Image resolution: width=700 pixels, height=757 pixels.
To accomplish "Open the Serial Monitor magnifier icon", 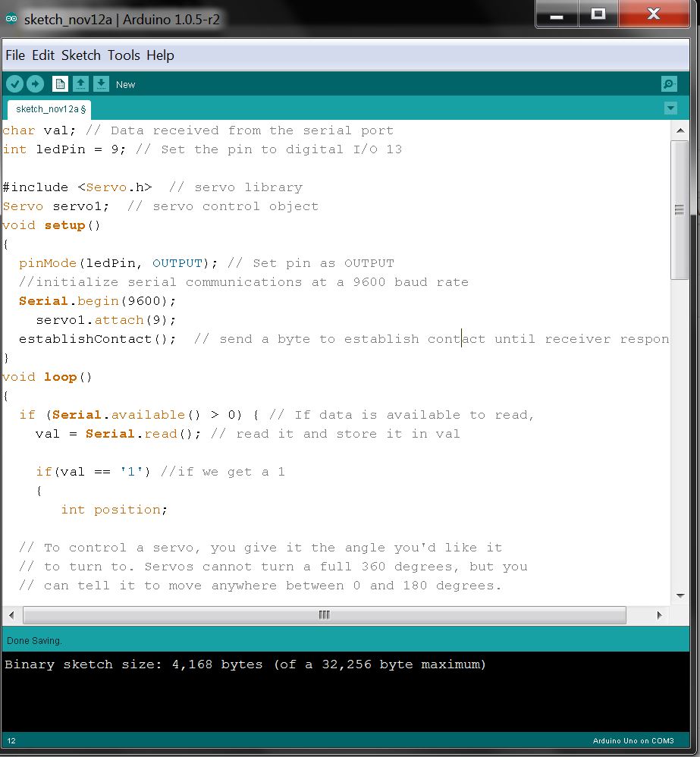I will (669, 84).
